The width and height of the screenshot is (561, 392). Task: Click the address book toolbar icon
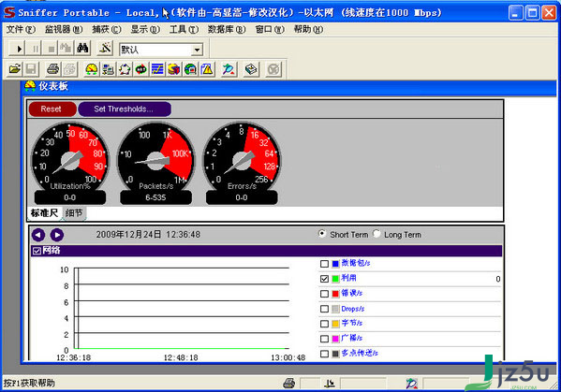(x=251, y=69)
